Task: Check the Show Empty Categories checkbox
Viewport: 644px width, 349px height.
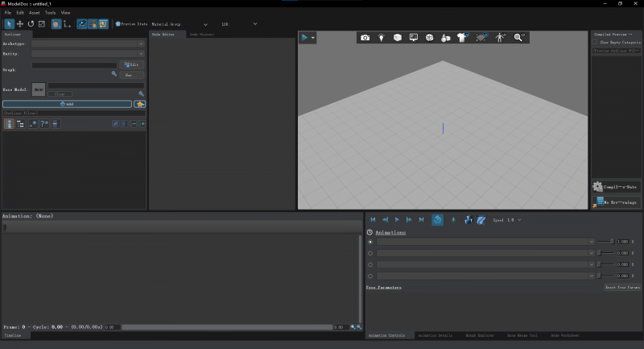Action: pyautogui.click(x=595, y=42)
